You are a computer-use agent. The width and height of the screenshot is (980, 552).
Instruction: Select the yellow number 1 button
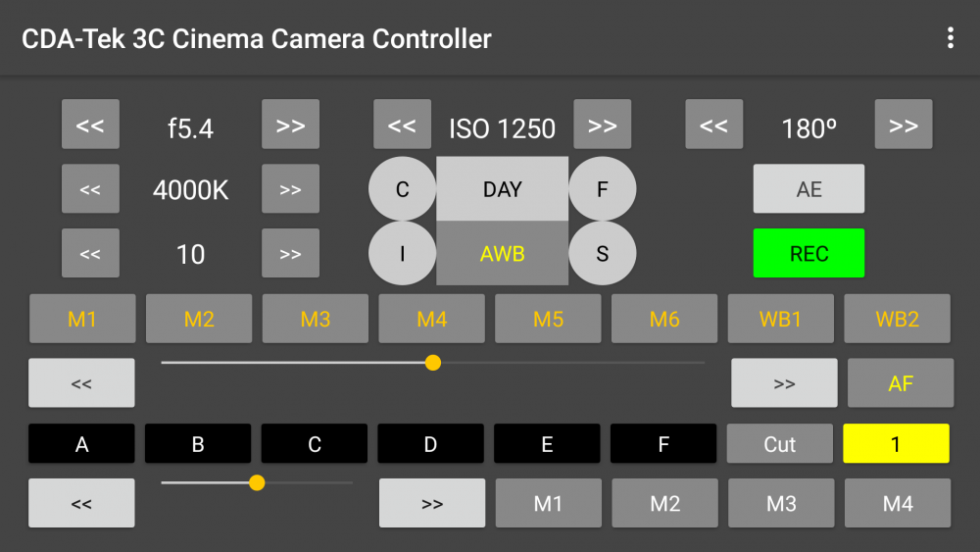coord(896,444)
